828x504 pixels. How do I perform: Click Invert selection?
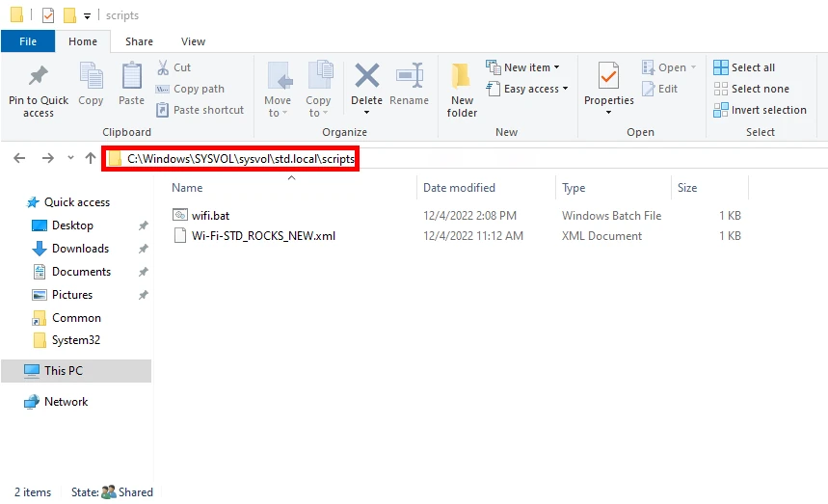pos(760,110)
